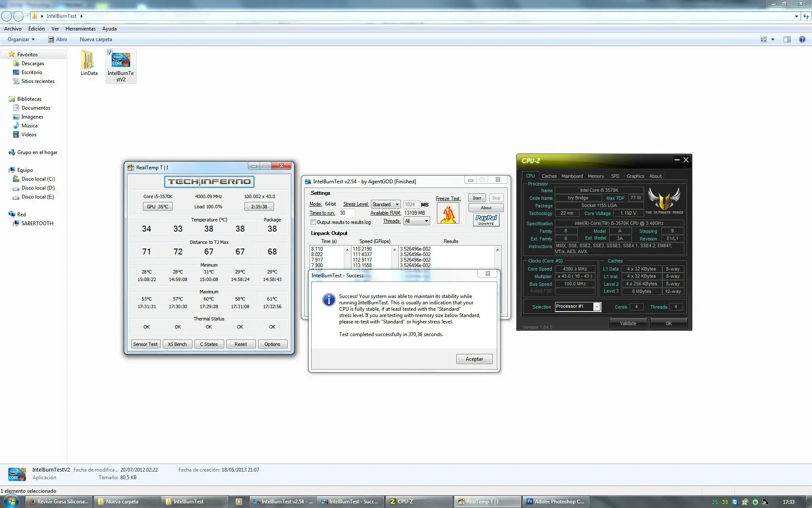Switch to the Caches tab in CPU-Z
The height and width of the screenshot is (508, 812).
pyautogui.click(x=549, y=176)
